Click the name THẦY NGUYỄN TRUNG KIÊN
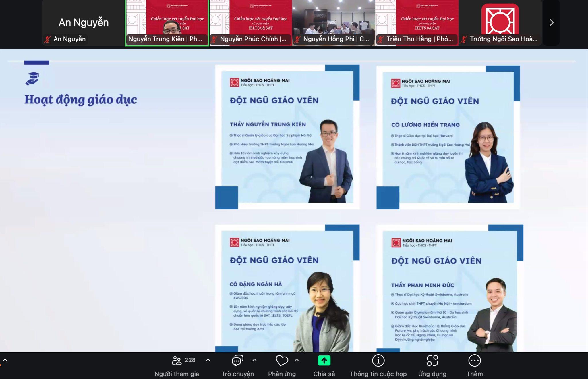Viewport: 588px width, 379px height. (x=268, y=124)
